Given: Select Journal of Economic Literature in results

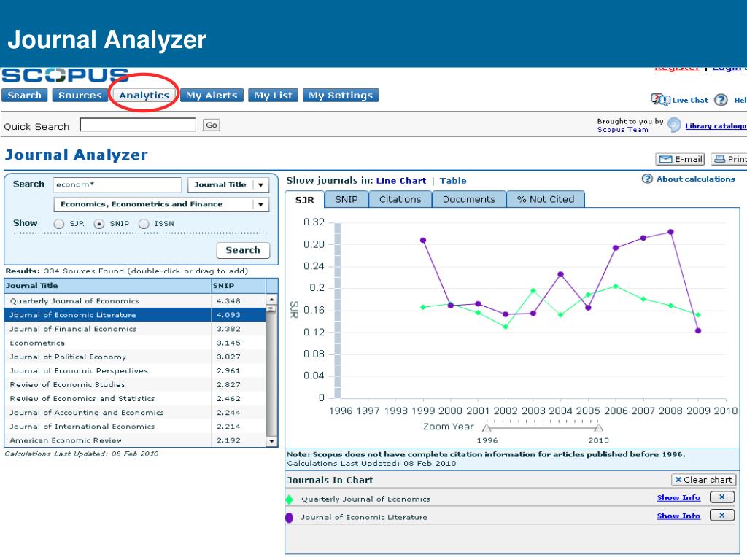Looking at the screenshot, I should pos(135,315).
